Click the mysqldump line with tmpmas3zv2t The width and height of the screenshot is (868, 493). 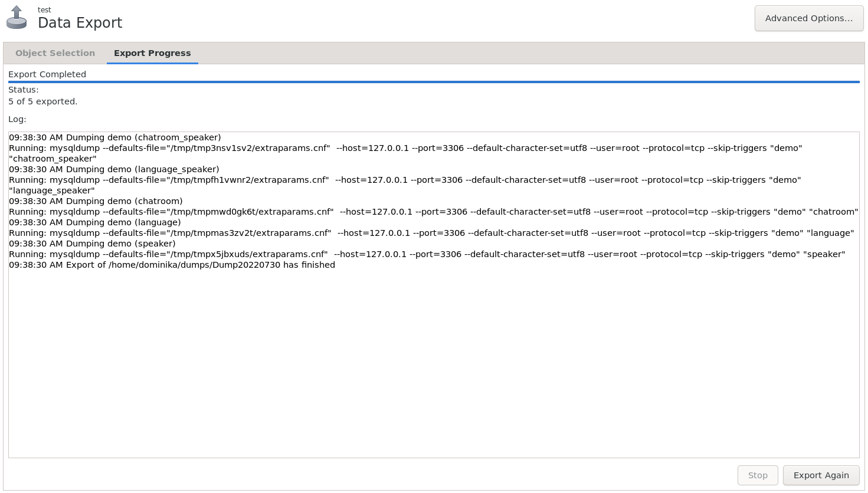pyautogui.click(x=431, y=233)
